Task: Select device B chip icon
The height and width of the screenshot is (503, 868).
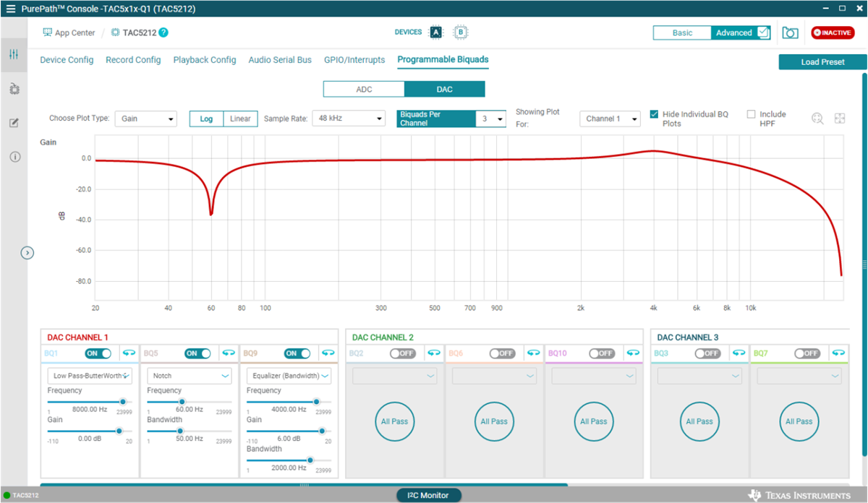Action: 459,33
